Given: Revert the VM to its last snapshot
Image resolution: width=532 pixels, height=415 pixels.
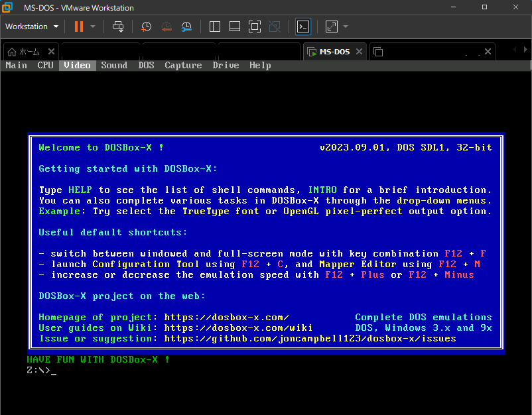Looking at the screenshot, I should (x=166, y=27).
